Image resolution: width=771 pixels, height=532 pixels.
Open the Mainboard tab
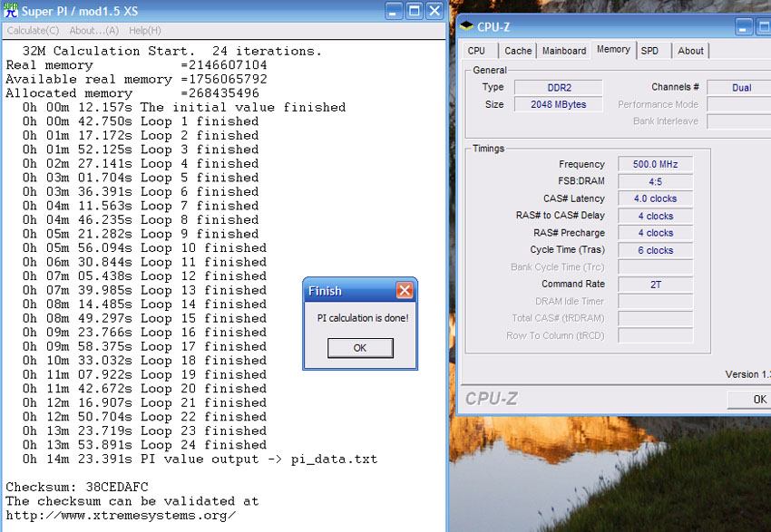[564, 51]
